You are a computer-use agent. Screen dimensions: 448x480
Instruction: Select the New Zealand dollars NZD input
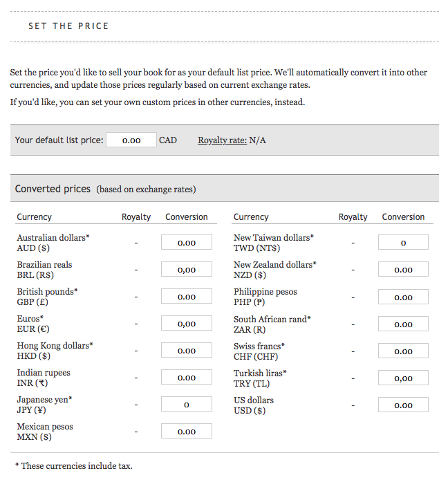pos(403,270)
